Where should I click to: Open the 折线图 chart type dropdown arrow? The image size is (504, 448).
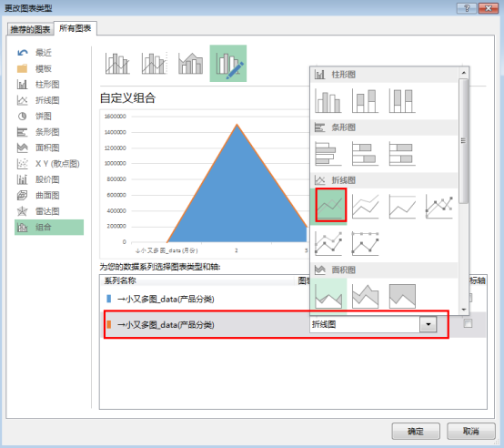[x=428, y=324]
